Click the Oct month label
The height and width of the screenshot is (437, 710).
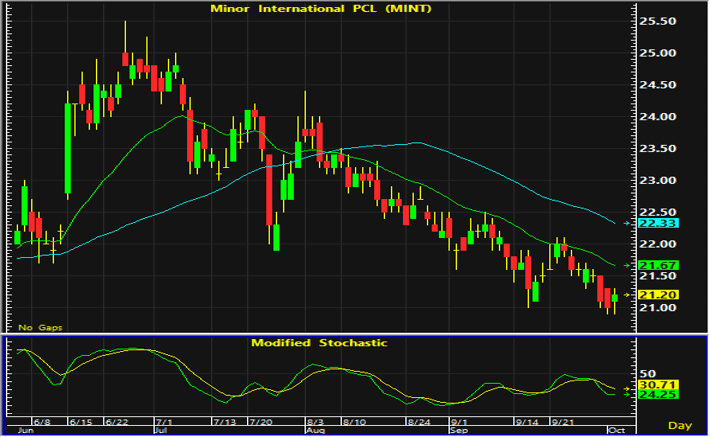tap(617, 430)
